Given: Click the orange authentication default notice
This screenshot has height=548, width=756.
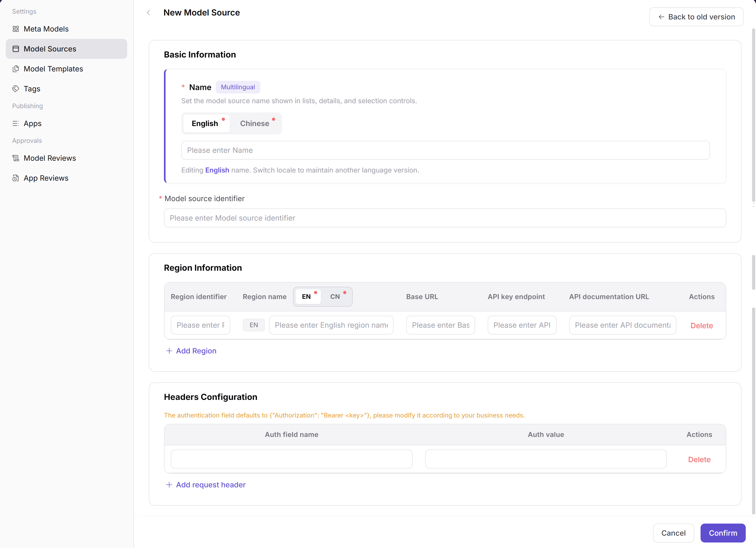Looking at the screenshot, I should (344, 415).
